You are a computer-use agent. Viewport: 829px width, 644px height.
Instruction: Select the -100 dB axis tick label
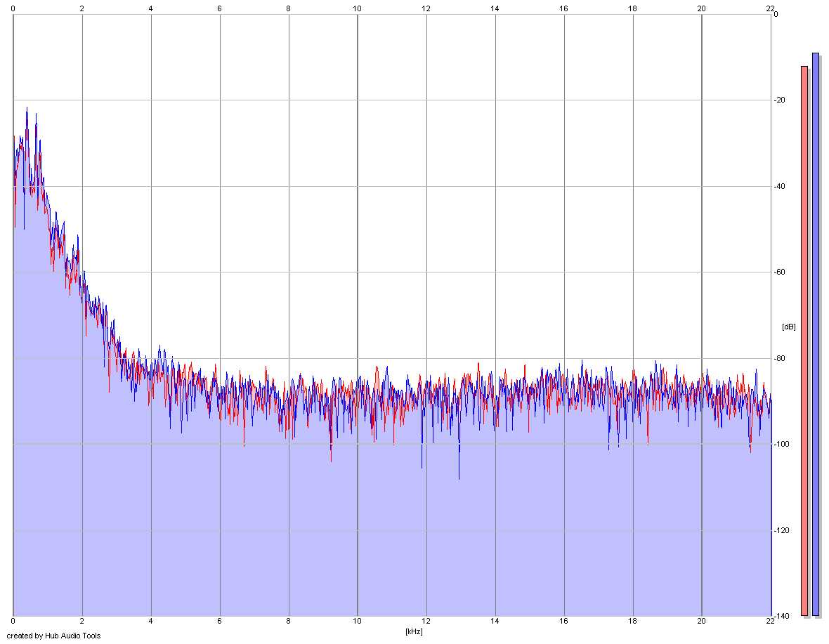pos(781,444)
